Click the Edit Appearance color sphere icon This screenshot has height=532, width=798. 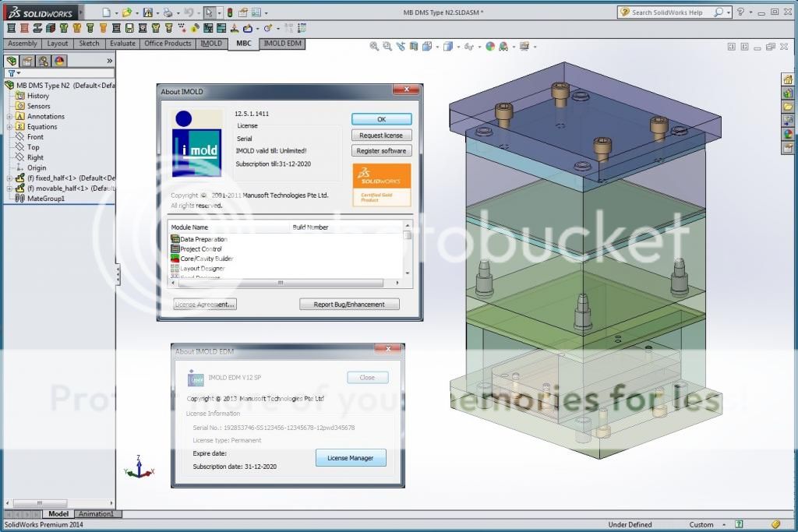point(490,47)
